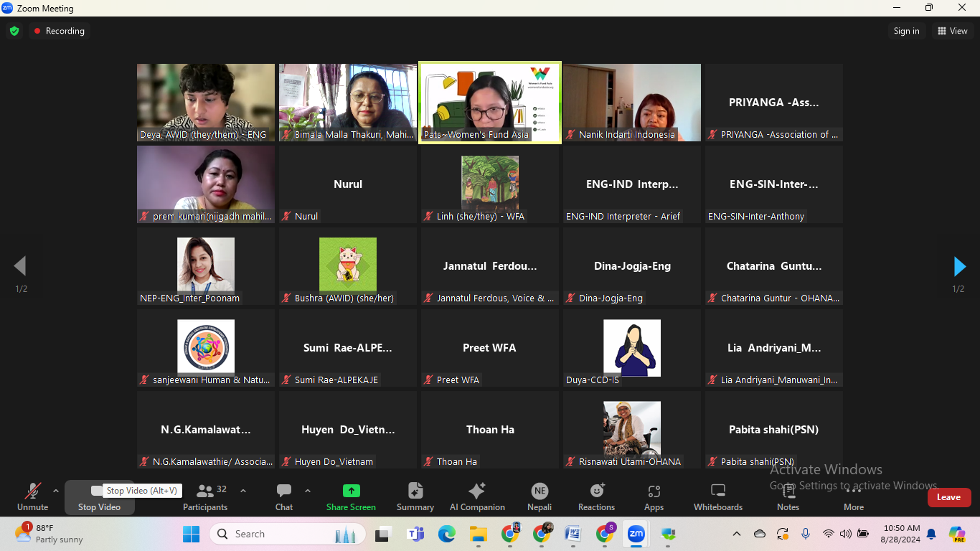Open the meeting Summary tool
This screenshot has height=551, width=980.
pyautogui.click(x=415, y=496)
